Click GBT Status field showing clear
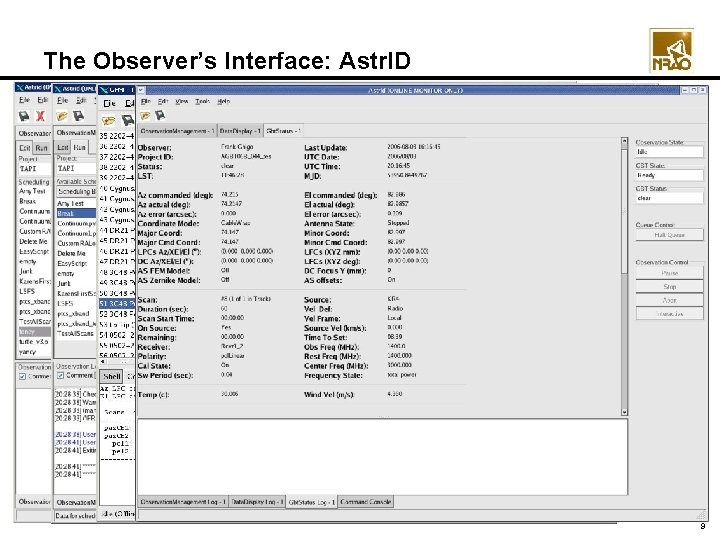The height and width of the screenshot is (540, 720). coord(669,198)
